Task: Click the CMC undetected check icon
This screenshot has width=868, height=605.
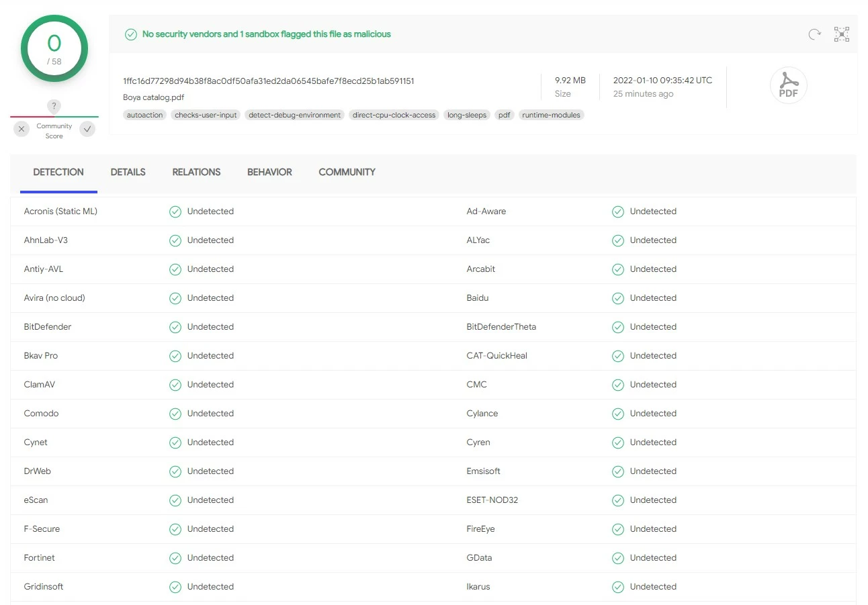Action: tap(618, 385)
